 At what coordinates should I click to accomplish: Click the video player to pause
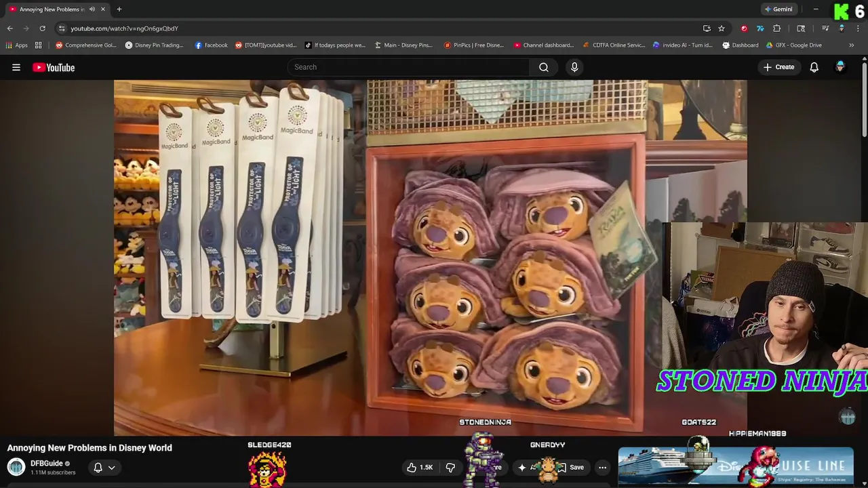coord(430,258)
